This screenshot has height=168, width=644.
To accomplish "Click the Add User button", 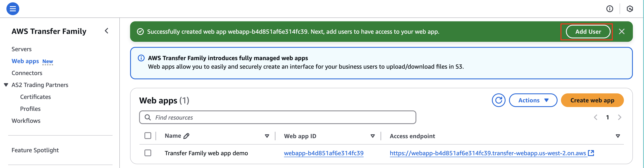I will [x=588, y=32].
